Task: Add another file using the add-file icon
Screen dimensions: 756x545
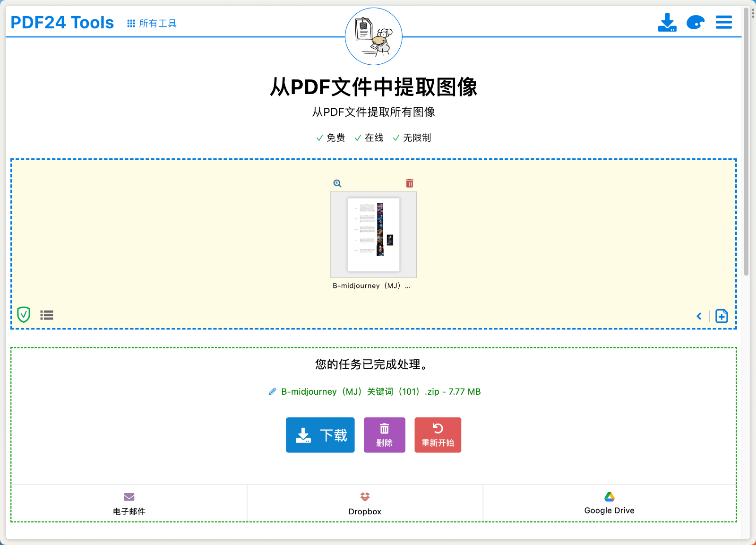Action: tap(722, 316)
